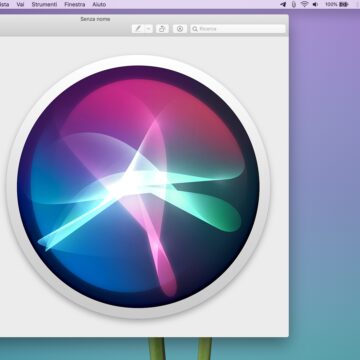Screen dimensions: 360x360
Task: Click the magnifier icon in search field
Action: point(195,29)
